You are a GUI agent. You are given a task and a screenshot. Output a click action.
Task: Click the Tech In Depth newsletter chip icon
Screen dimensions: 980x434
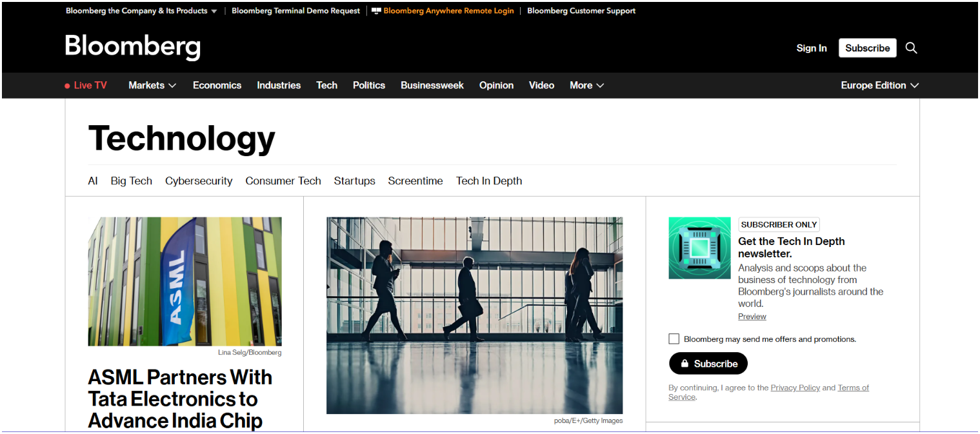699,248
